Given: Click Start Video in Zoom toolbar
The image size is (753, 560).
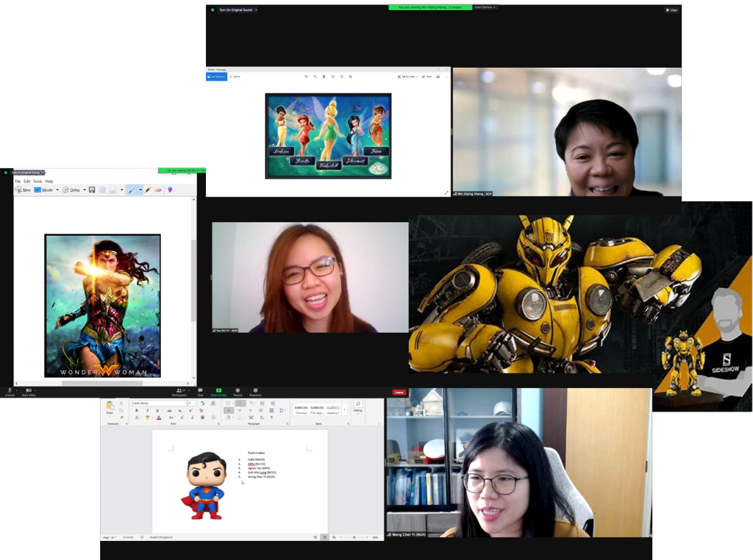Looking at the screenshot, I should coord(29,392).
